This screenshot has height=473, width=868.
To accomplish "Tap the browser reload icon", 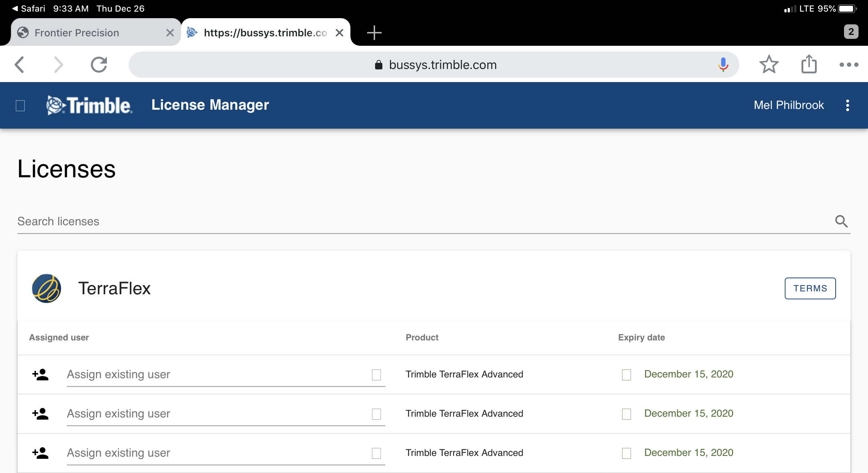I will pos(99,65).
